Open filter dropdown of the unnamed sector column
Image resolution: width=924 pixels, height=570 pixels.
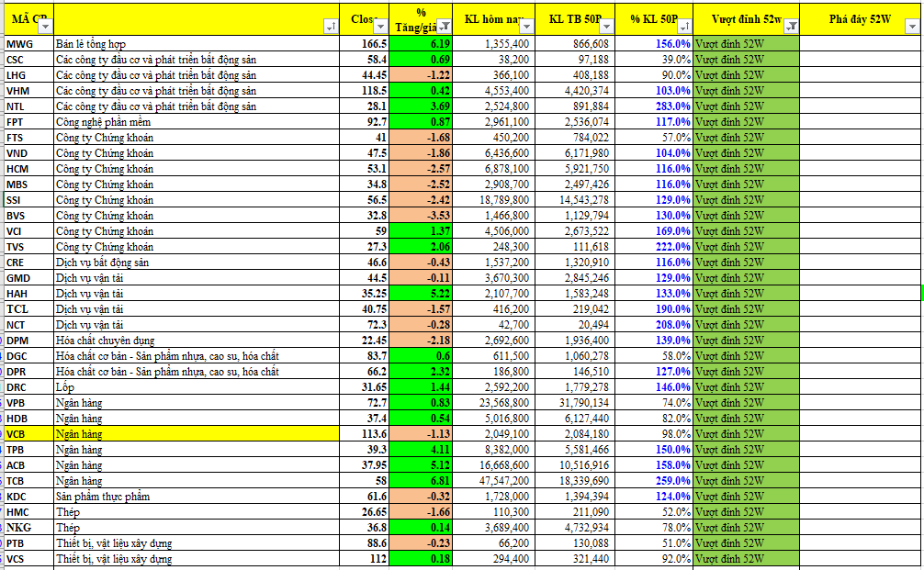tap(331, 28)
